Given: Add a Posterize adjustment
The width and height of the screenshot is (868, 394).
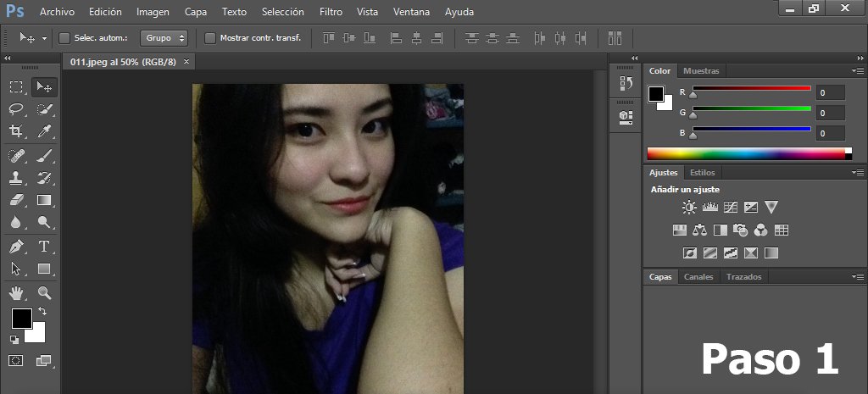Looking at the screenshot, I should click(x=710, y=252).
